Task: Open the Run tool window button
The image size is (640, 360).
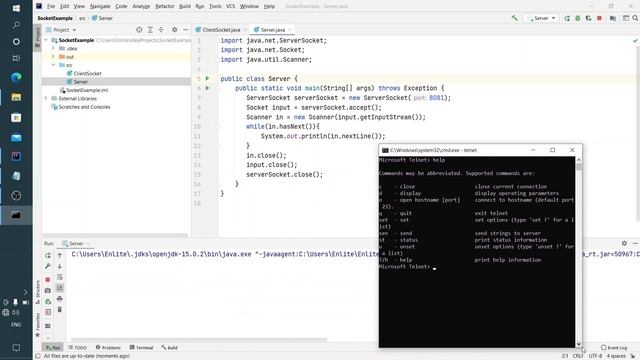Action: 53,348
